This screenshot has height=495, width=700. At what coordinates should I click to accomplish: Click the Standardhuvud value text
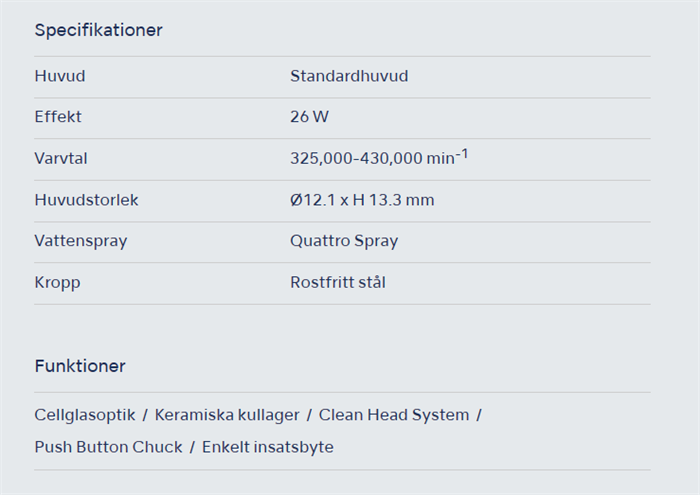tap(349, 76)
